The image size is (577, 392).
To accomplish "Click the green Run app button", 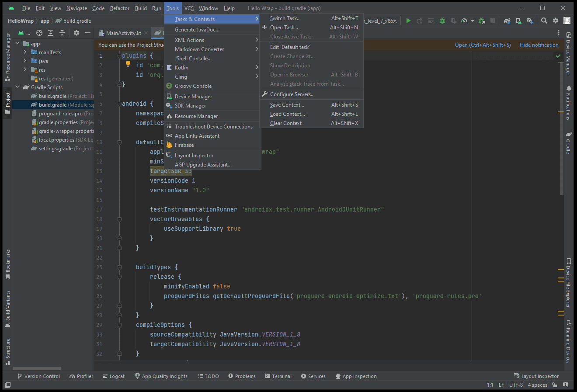I will tap(408, 21).
